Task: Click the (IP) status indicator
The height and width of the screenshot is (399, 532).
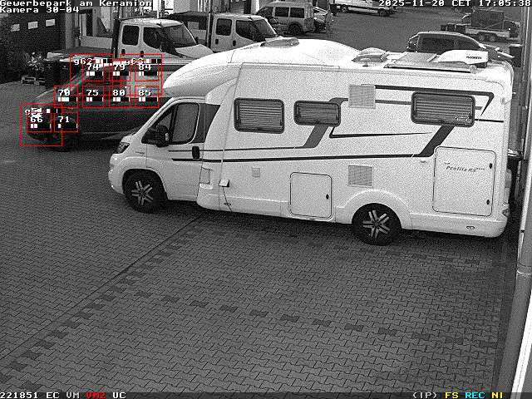Action: point(425,395)
